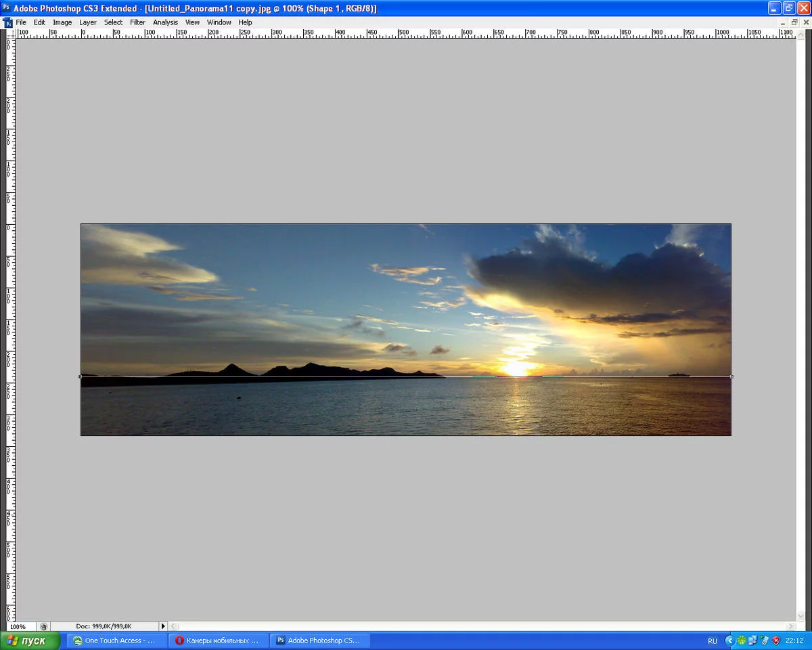Switch to One Touch Access taskbar window
Screen dimensions: 812x650
(x=114, y=641)
